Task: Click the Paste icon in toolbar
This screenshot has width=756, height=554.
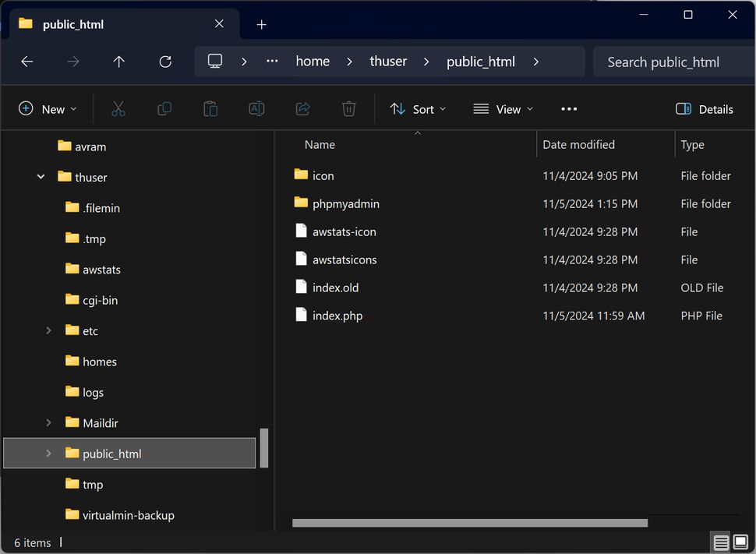Action: coord(210,109)
